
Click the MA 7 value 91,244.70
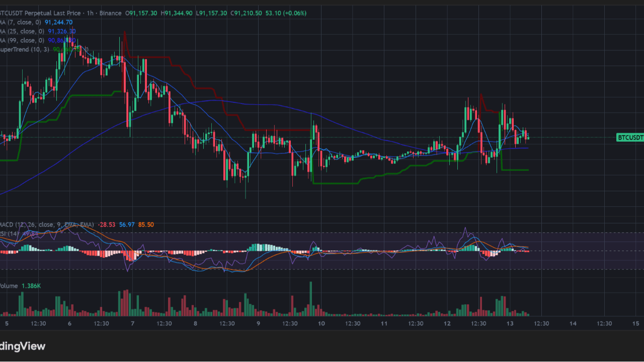pos(59,22)
